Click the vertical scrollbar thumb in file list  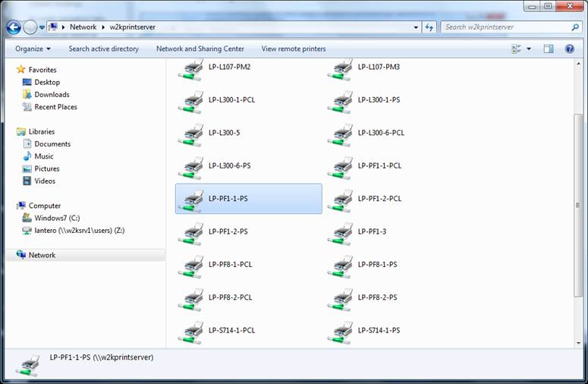tap(578, 205)
